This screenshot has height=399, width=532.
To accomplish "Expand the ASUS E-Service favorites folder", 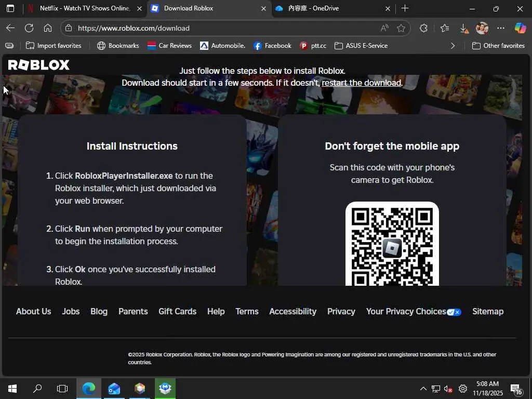I will coord(361,46).
